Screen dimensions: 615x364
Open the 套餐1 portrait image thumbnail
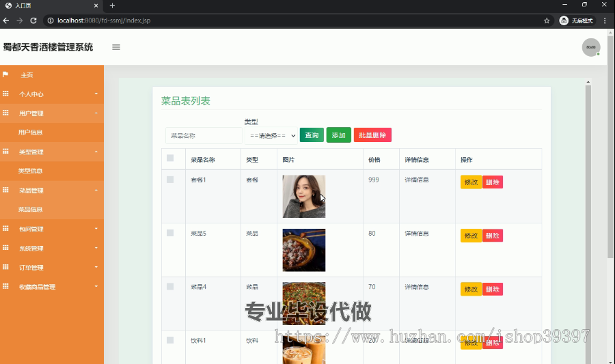304,196
